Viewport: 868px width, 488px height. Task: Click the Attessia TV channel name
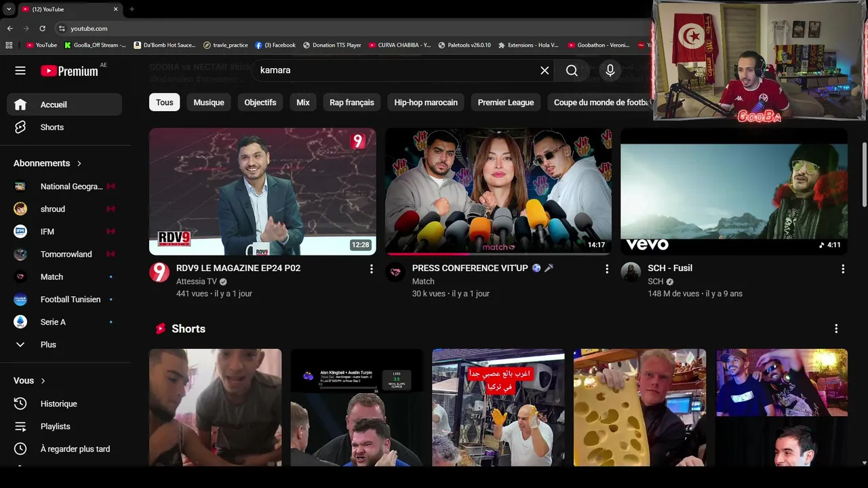click(197, 281)
